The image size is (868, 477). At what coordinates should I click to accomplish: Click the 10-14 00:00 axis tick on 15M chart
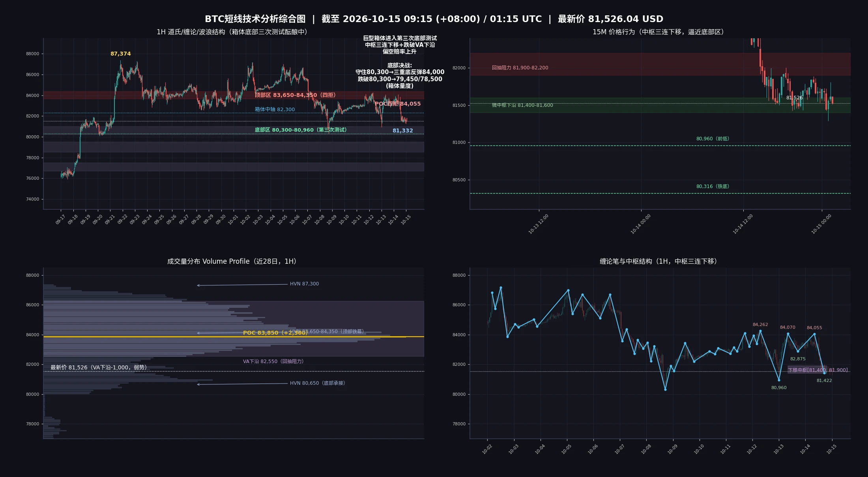640,224
